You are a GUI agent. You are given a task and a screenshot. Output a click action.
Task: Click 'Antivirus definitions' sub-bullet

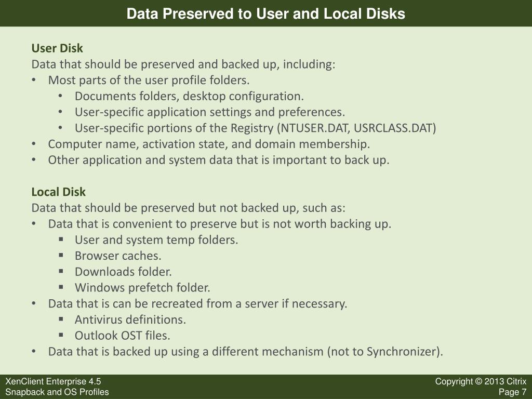pyautogui.click(x=130, y=320)
